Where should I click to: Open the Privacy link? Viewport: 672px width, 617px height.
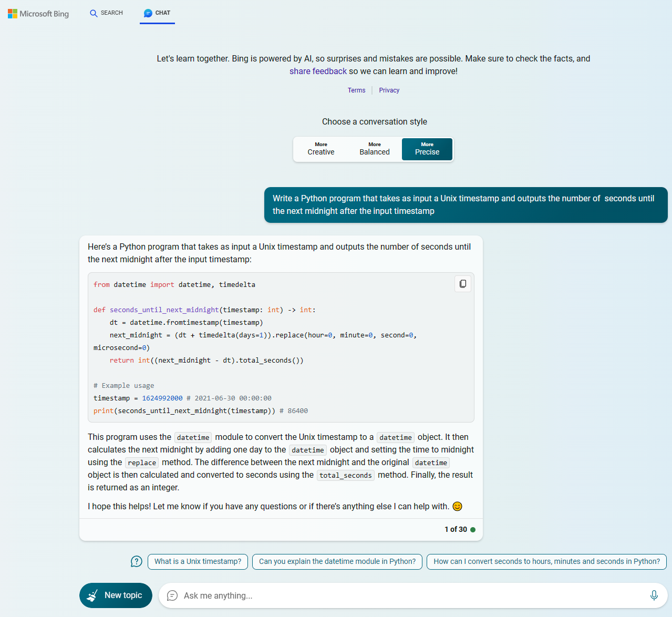click(x=389, y=90)
